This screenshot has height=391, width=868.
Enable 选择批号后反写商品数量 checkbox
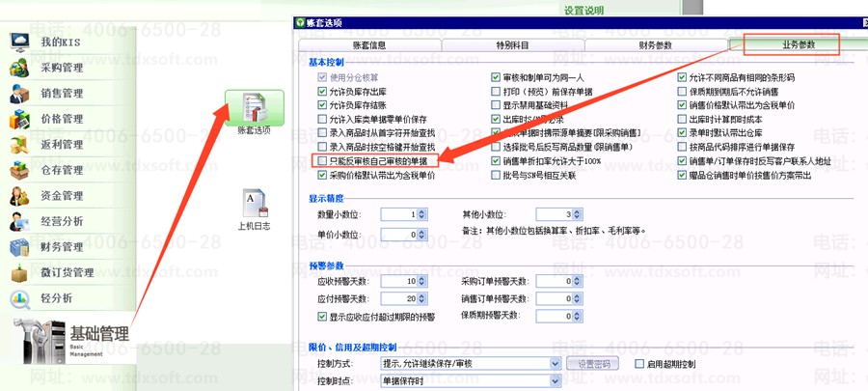pyautogui.click(x=496, y=148)
